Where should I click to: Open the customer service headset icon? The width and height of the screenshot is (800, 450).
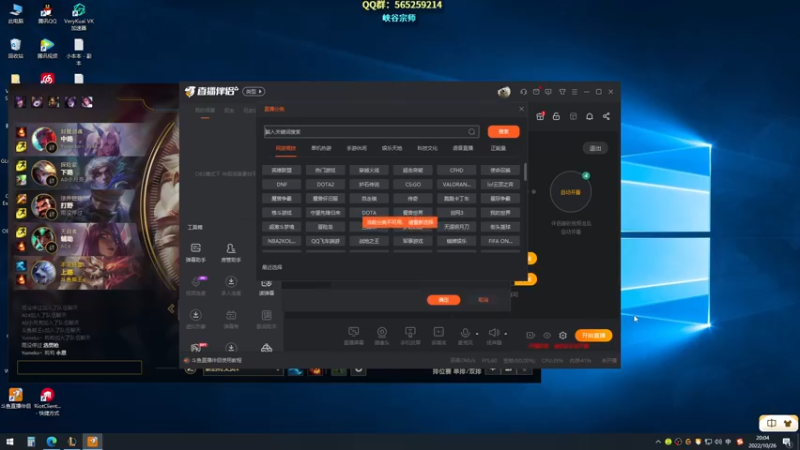(523, 92)
